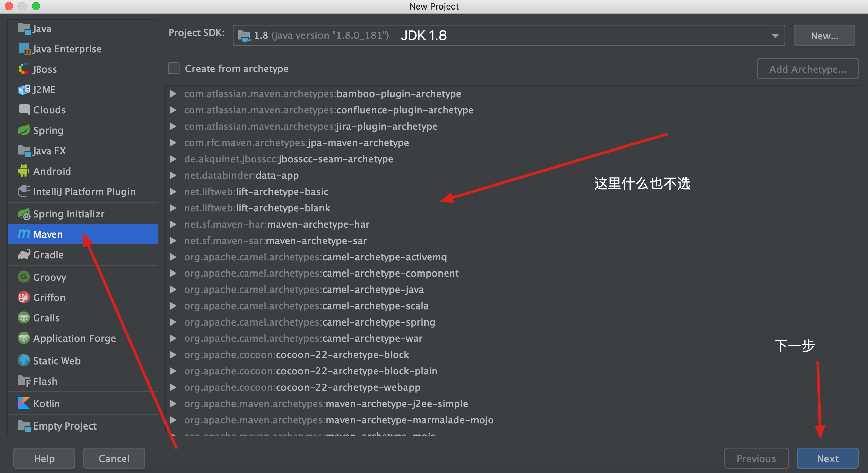Select camel-archetype-component row text
The image size is (868, 473).
click(322, 273)
